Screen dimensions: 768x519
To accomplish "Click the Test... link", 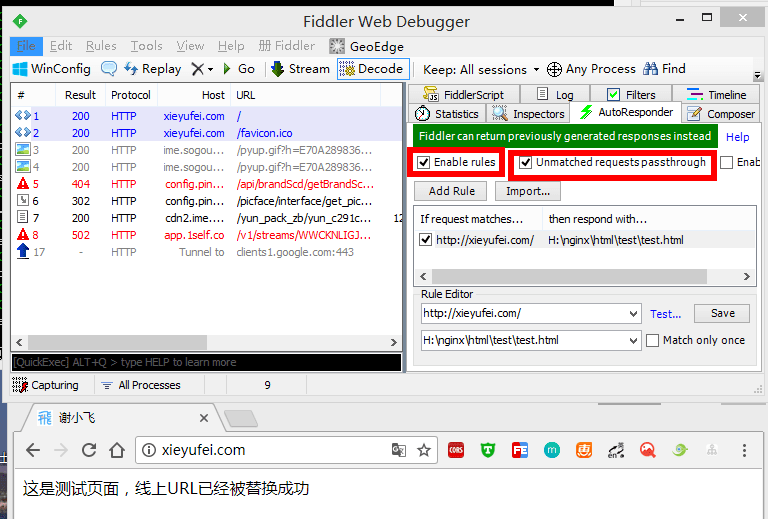I will click(x=665, y=314).
